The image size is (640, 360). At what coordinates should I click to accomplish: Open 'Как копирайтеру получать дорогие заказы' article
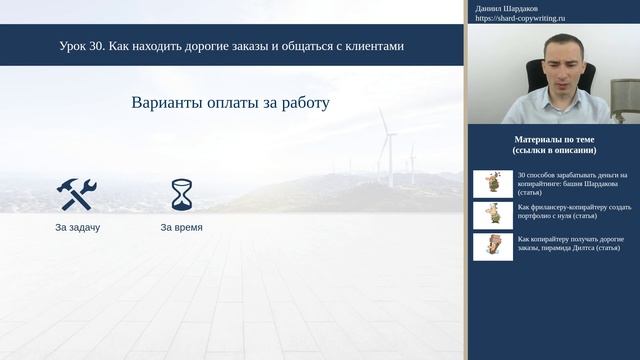[x=571, y=243]
